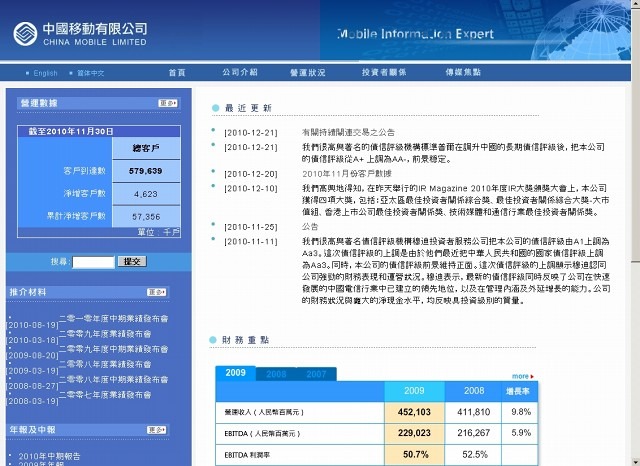Viewport: 640px width, 466px height.
Task: Click the 50.7% EBITDA margin cell
Action: click(414, 455)
